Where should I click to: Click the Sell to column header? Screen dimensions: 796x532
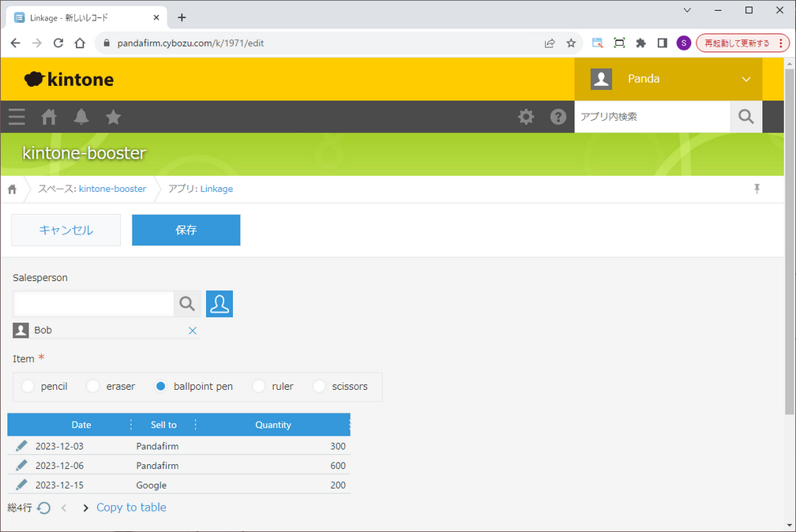tap(163, 425)
